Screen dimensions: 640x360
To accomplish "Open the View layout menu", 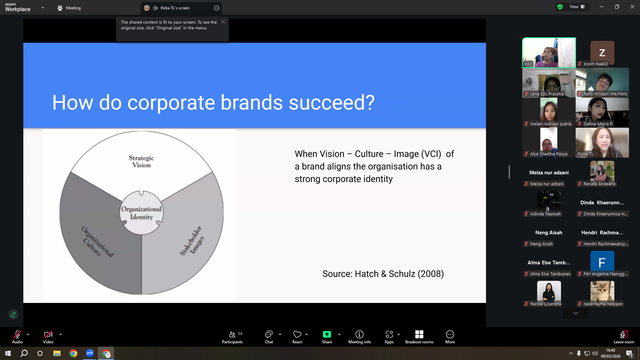I will point(577,7).
